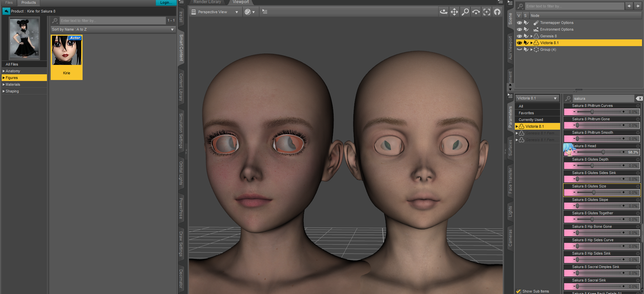The image size is (644, 294).
Task: Click the orbit/rotate camera icon in viewport
Action: point(444,12)
